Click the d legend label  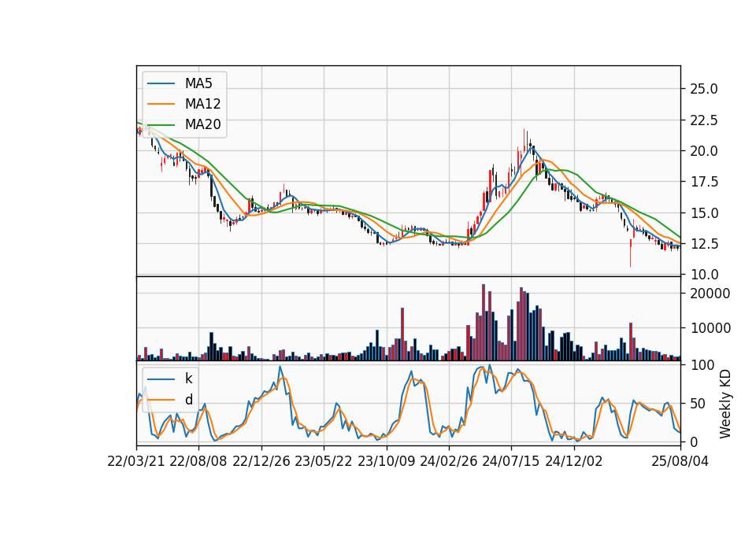(x=188, y=400)
